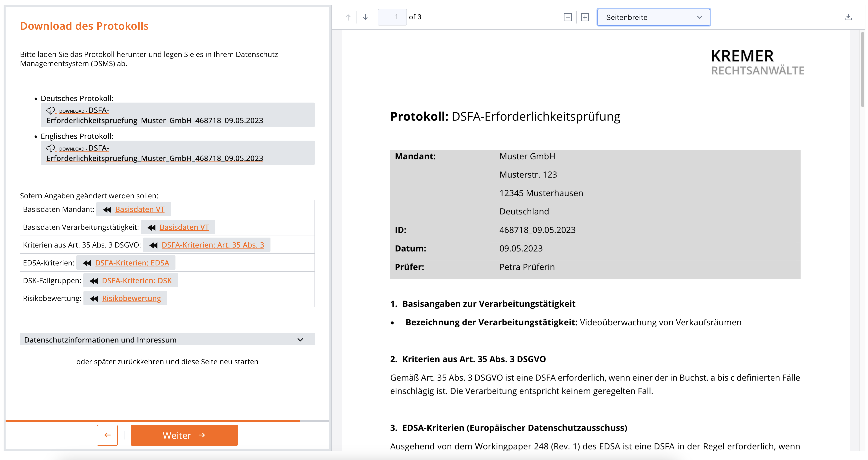Click rewind icon next to Risikobewertung link
This screenshot has width=868, height=460.
coord(94,299)
